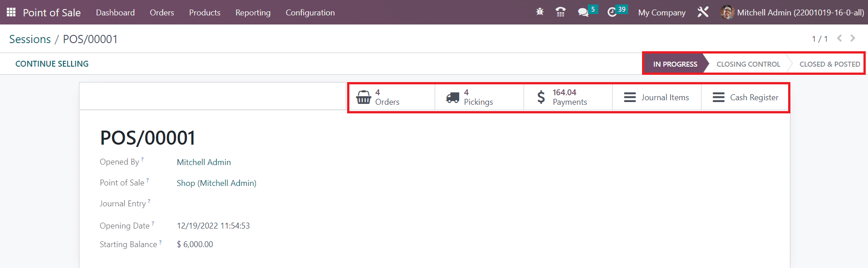Image resolution: width=868 pixels, height=268 pixels.
Task: Click the Starting Balance value $ 6,000.00
Action: (x=195, y=244)
